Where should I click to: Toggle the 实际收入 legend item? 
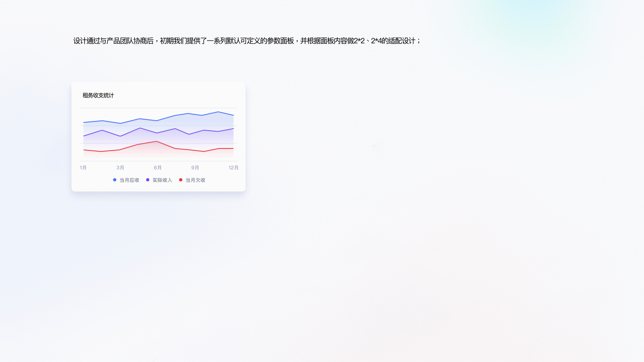(x=159, y=180)
